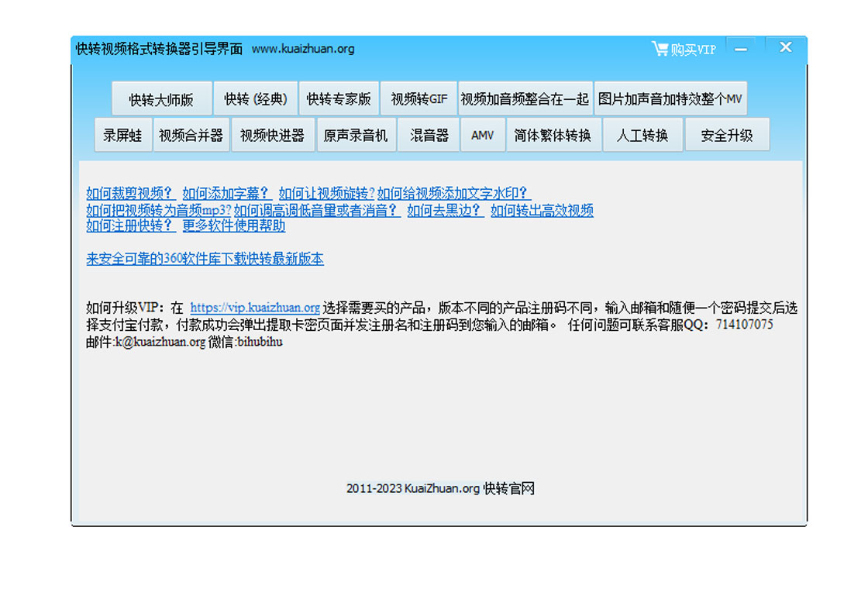Launch 原声录音机 recorder
Viewport: 868px width, 589px height.
pyautogui.click(x=356, y=135)
